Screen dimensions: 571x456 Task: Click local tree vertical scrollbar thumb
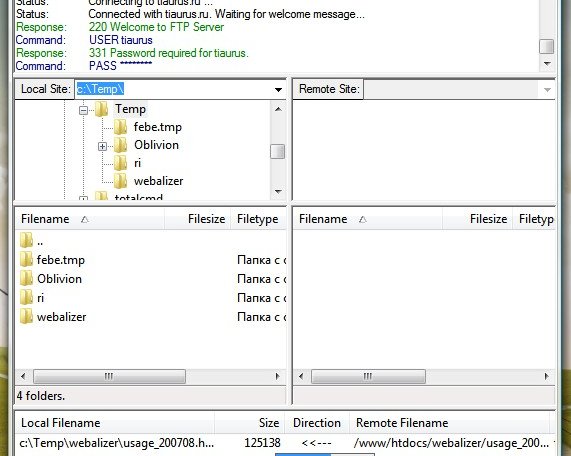point(278,152)
